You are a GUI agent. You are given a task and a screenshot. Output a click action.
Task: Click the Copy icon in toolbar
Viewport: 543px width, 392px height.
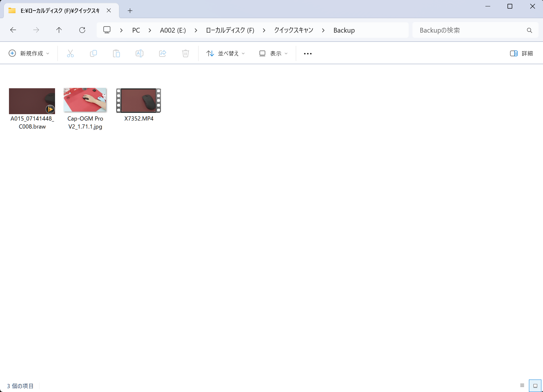click(93, 53)
